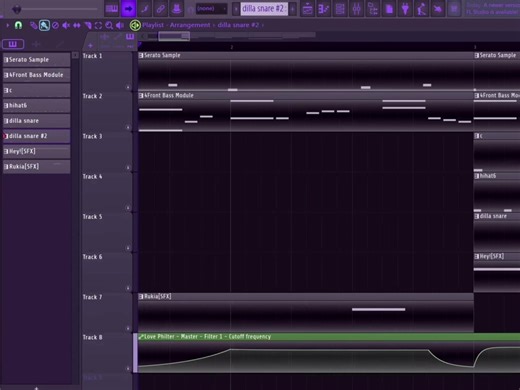This screenshot has width=520, height=390.
Task: Mute Track 7 with its LED
Action: pos(128,329)
